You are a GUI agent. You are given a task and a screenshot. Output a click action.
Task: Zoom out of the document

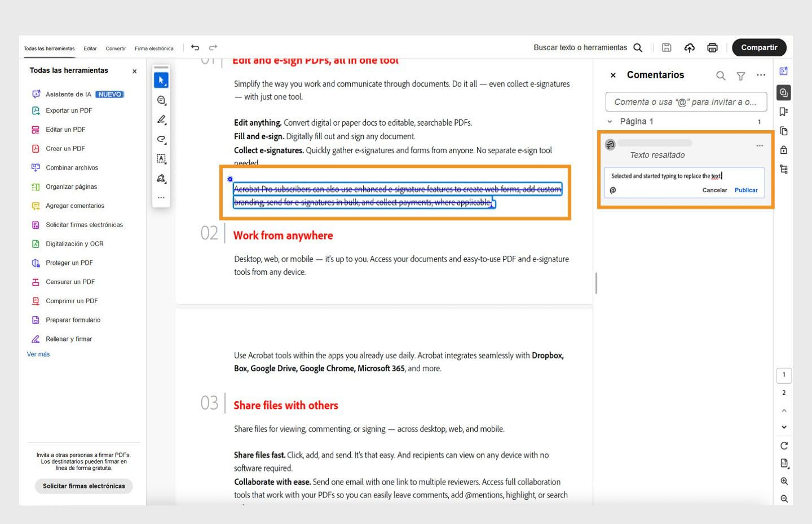(x=784, y=499)
